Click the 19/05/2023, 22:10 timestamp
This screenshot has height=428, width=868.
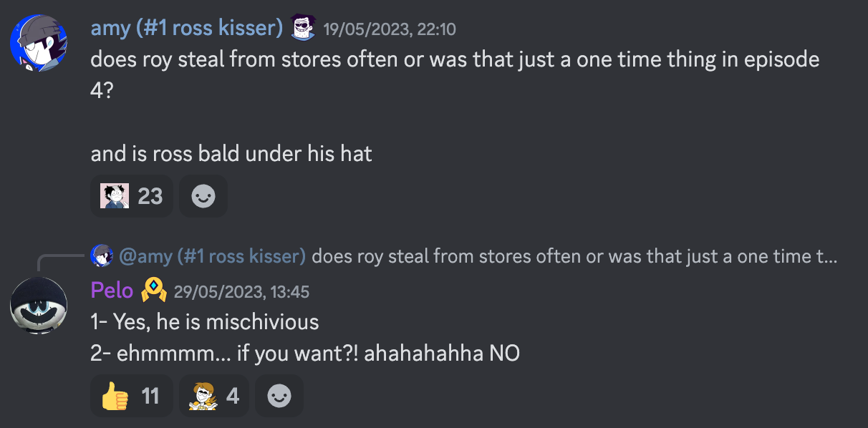(390, 29)
